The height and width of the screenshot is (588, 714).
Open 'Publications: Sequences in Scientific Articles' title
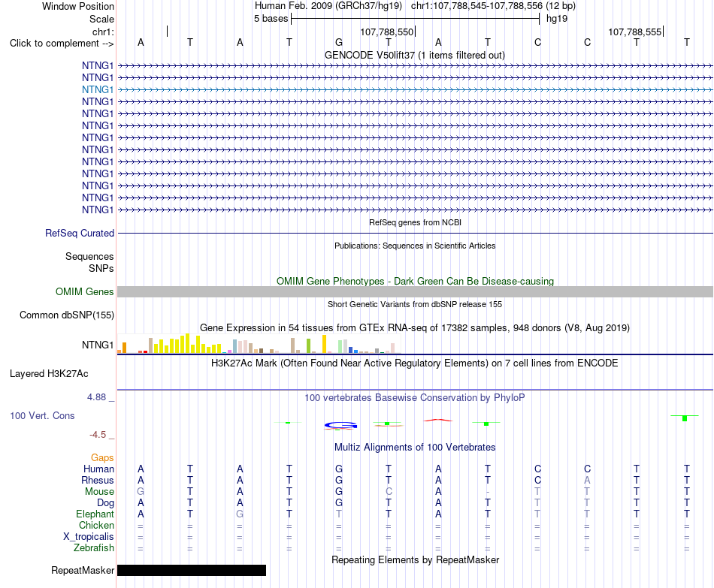(415, 246)
